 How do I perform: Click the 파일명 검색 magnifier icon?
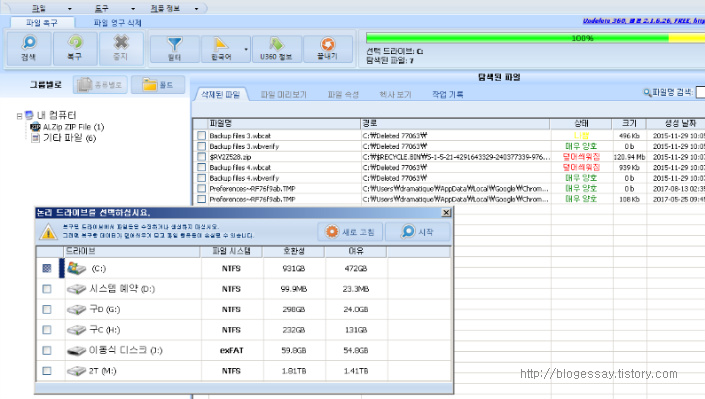pos(647,92)
